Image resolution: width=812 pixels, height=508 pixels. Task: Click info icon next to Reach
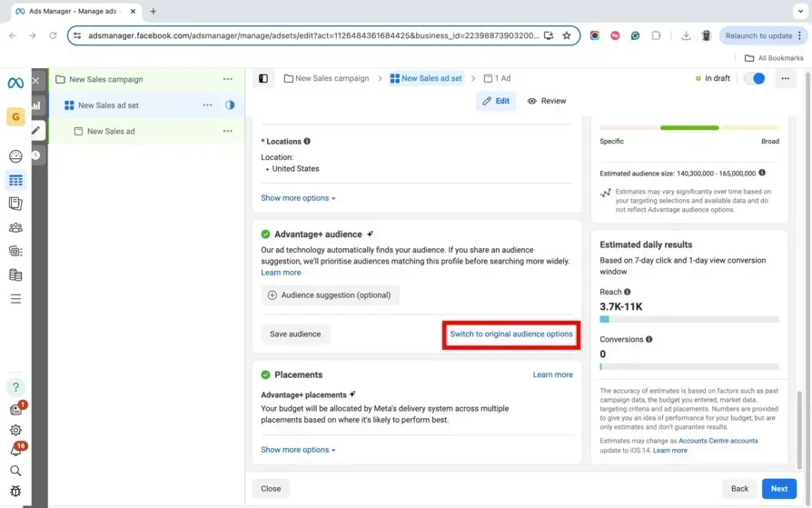[x=627, y=292]
